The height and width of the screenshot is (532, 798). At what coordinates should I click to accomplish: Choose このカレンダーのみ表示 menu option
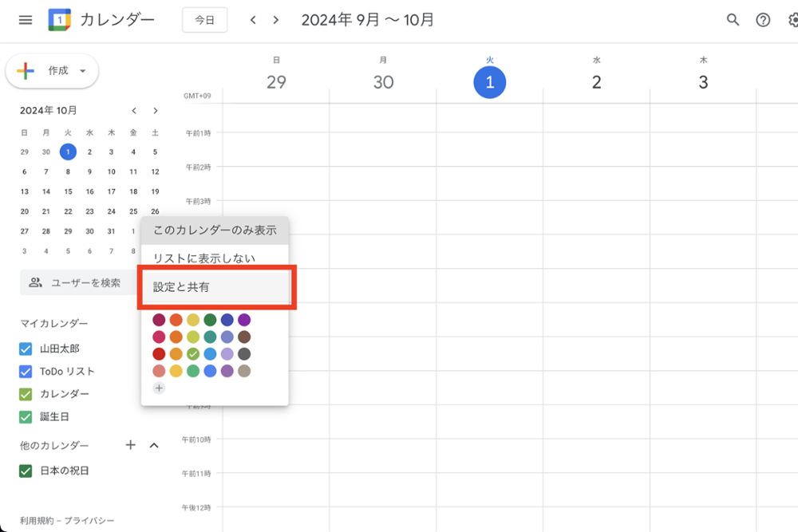[215, 230]
